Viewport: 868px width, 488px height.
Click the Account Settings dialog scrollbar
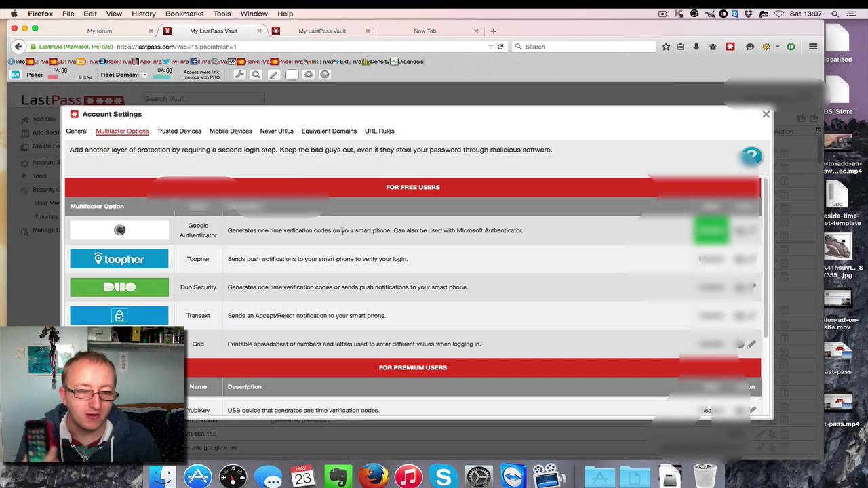coord(766,258)
